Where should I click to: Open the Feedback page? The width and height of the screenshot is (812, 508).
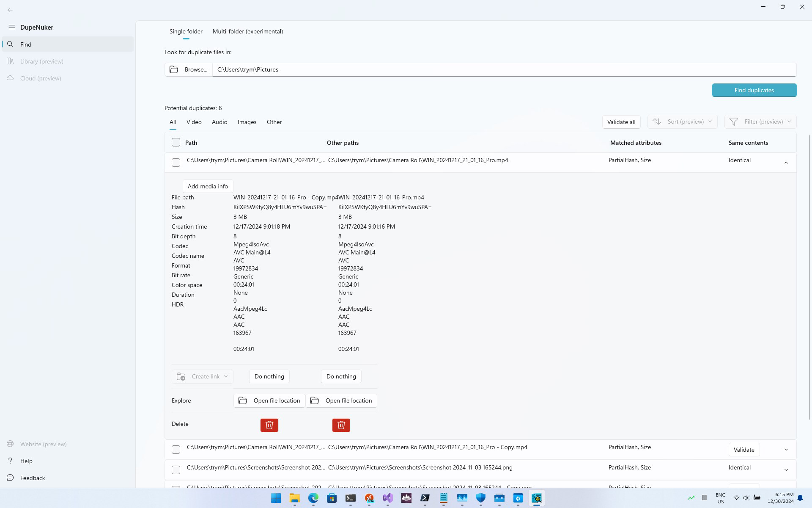68,478
